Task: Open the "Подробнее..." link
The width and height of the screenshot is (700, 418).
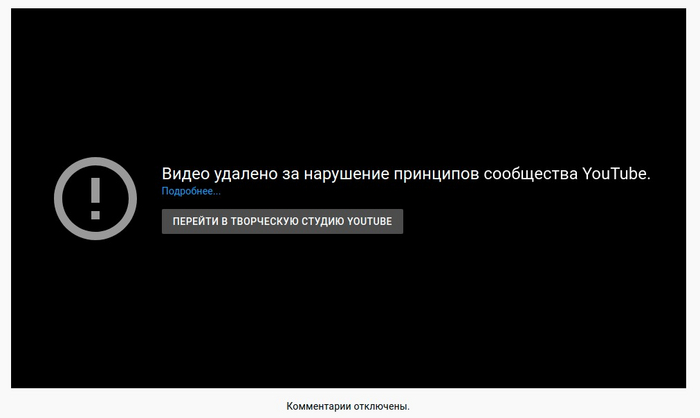Action: click(191, 191)
